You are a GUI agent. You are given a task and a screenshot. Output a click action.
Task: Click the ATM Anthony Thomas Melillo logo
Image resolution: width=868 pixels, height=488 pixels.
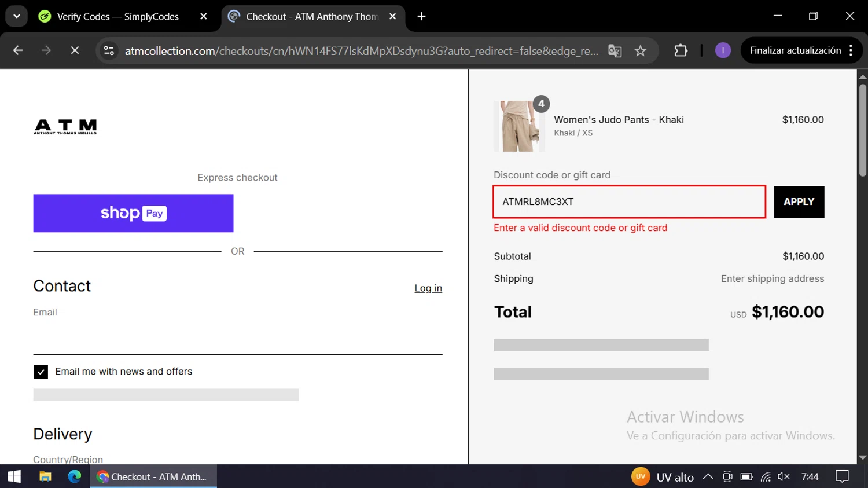pyautogui.click(x=65, y=127)
